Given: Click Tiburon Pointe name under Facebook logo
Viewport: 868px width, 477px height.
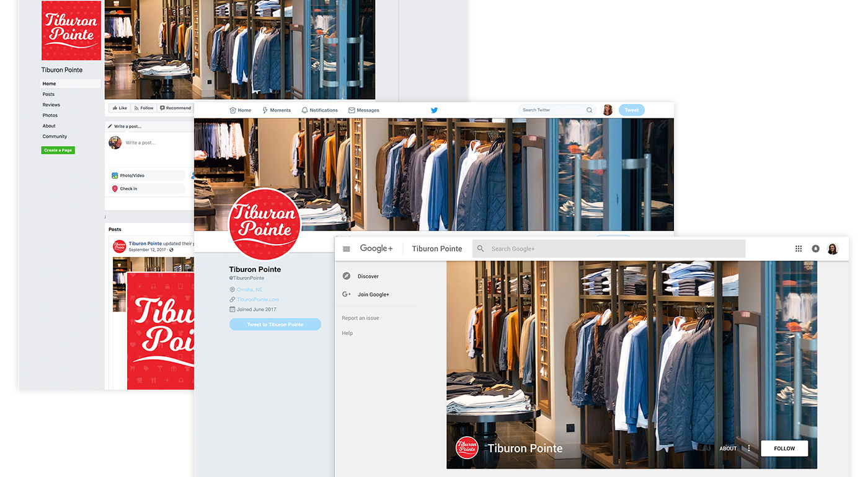Looking at the screenshot, I should pos(62,70).
